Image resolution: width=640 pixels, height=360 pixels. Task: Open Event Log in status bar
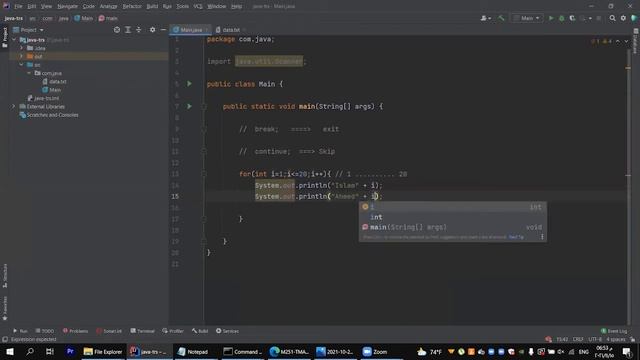[x=614, y=331]
